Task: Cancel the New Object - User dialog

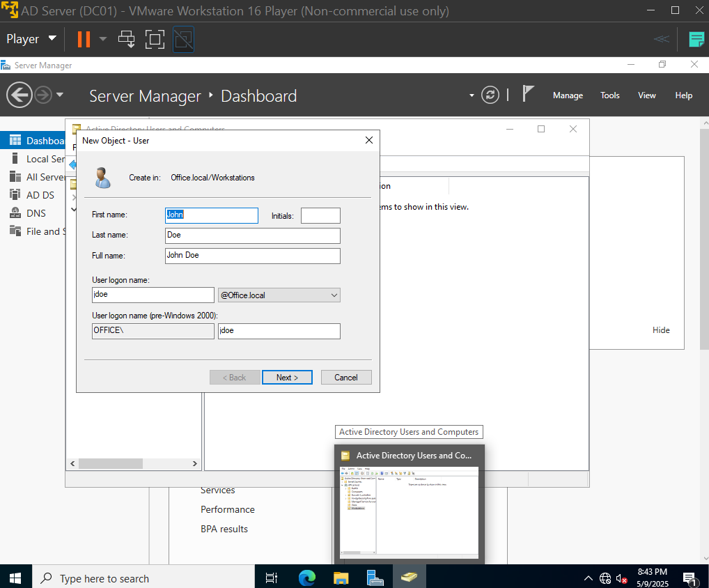Action: click(x=346, y=377)
